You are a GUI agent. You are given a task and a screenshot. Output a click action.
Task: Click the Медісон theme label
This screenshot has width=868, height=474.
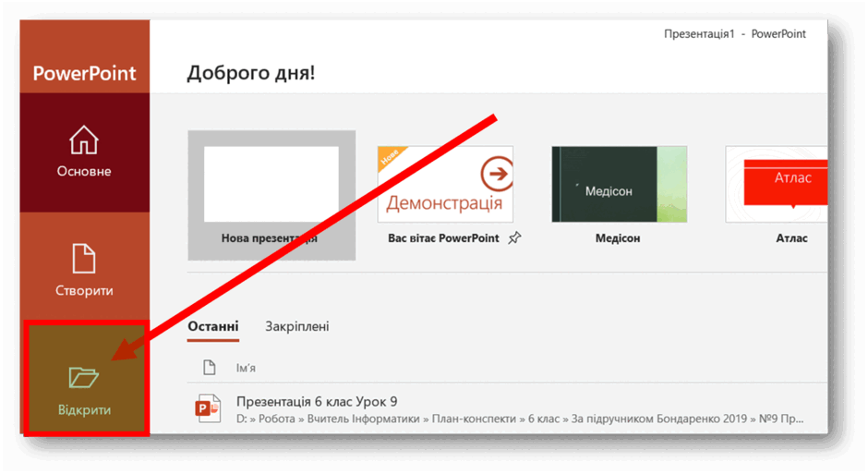click(x=618, y=238)
